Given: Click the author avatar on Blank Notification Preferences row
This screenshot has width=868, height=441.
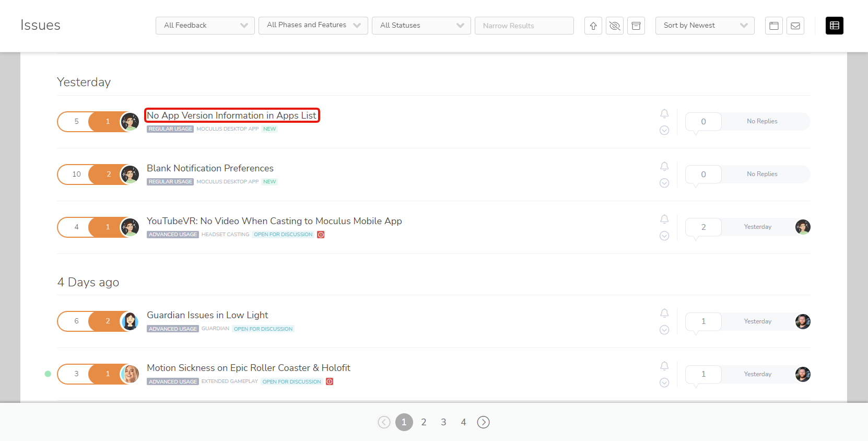Looking at the screenshot, I should (130, 175).
